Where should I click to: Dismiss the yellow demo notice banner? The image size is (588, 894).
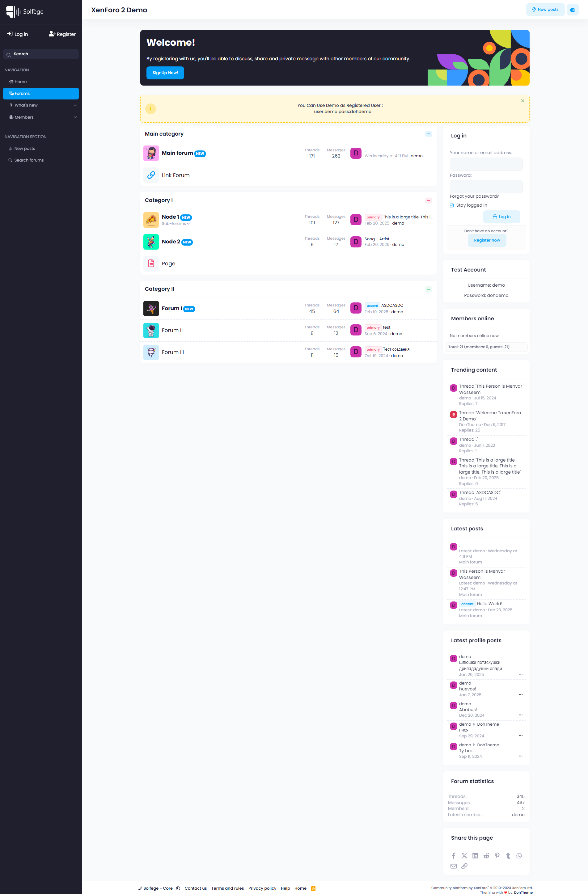pos(522,101)
